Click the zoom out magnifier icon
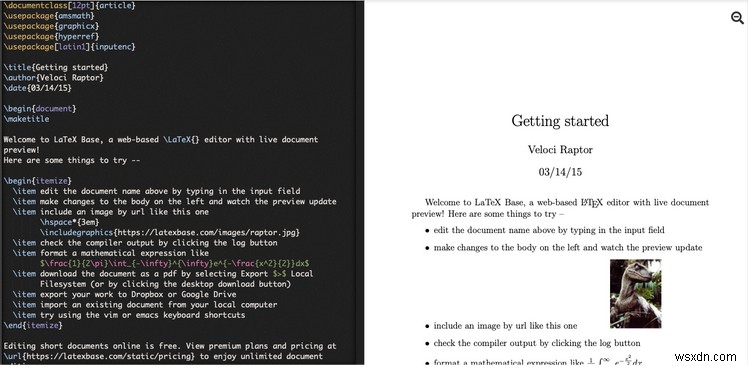 coord(737,18)
